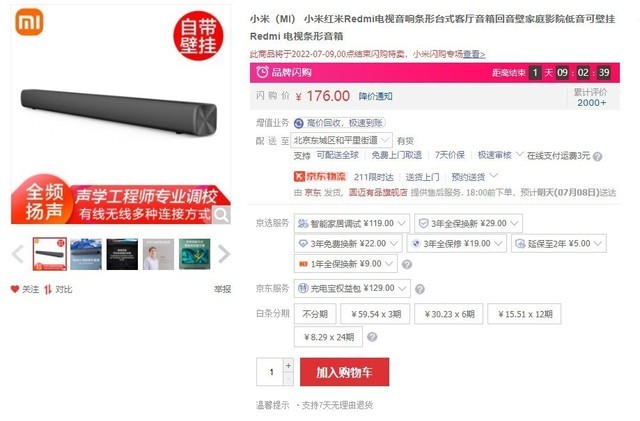Expand the 预约送货 delivery options chevron

pos(493,176)
